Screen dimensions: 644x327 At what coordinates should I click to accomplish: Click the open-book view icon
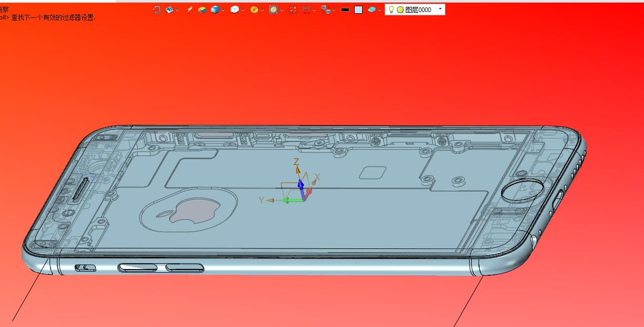coord(170,9)
